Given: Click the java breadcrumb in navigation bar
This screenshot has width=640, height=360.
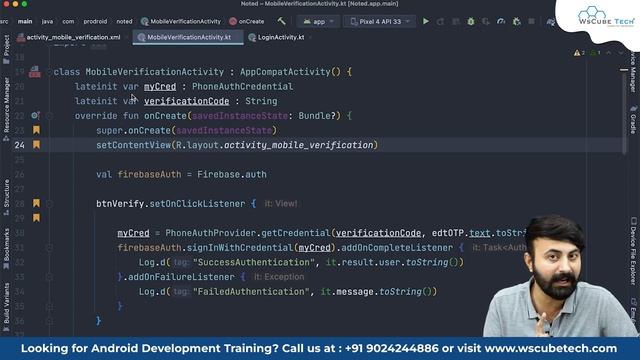Looking at the screenshot, I should point(47,21).
